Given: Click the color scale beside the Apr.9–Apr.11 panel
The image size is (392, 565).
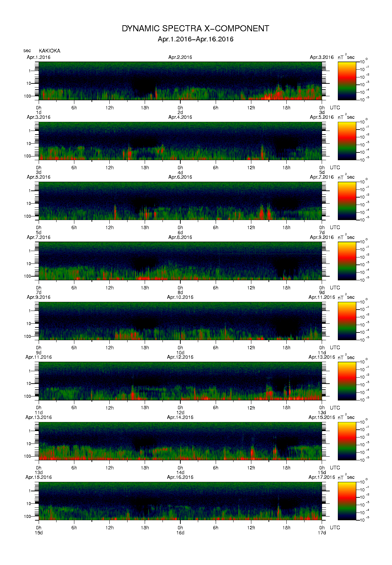Looking at the screenshot, I should coord(347,321).
